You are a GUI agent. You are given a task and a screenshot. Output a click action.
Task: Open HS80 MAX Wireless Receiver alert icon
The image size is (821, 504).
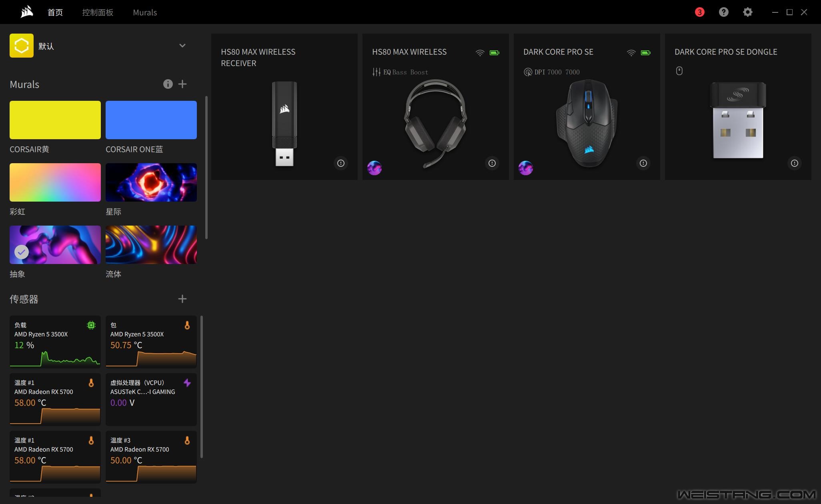[341, 163]
